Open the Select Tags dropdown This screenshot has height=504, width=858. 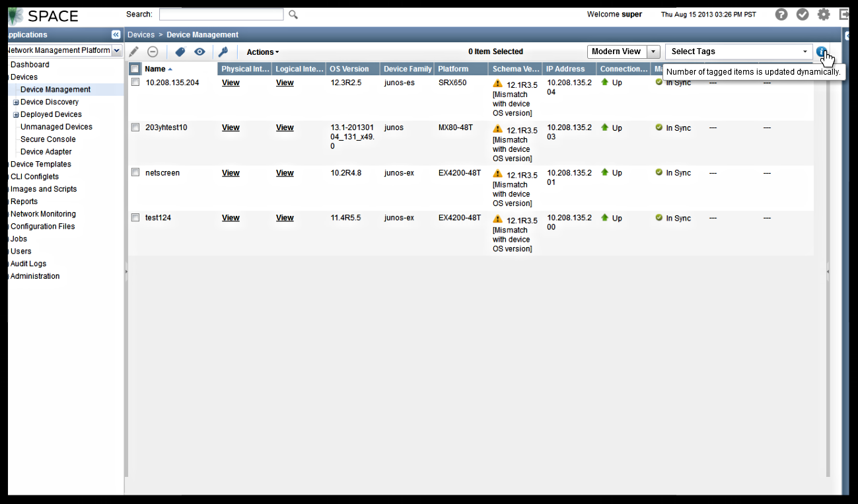[738, 52]
